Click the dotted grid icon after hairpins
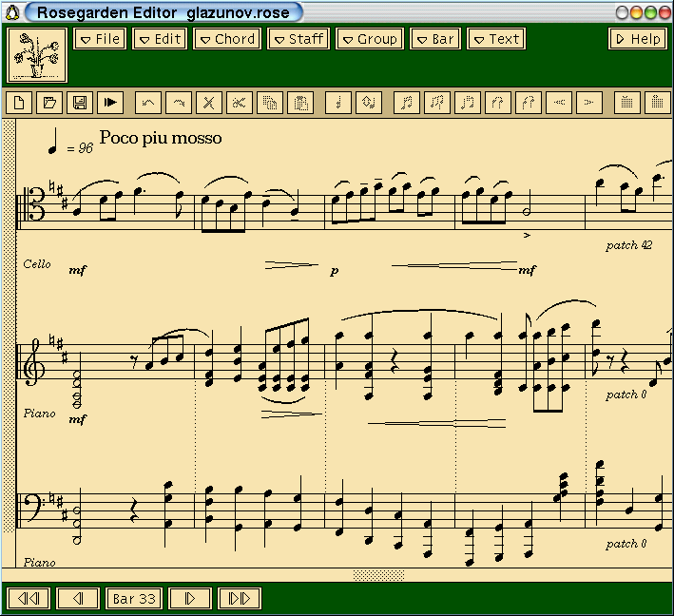Screen dimensions: 674x616 [627, 103]
